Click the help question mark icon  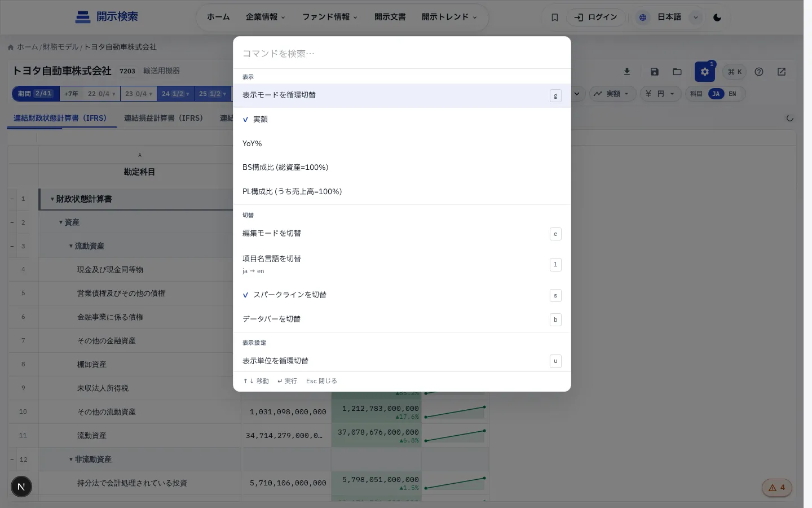tap(759, 72)
